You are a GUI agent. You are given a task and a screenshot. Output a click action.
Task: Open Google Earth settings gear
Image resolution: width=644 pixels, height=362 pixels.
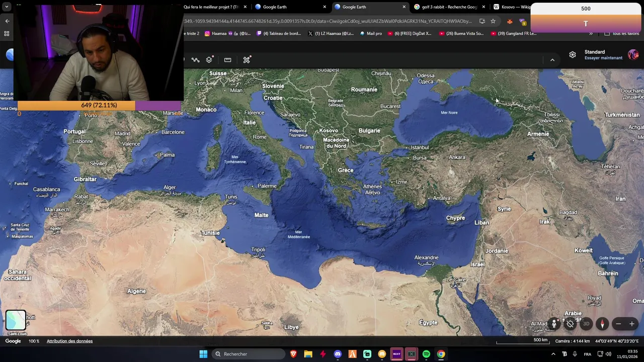click(x=573, y=55)
